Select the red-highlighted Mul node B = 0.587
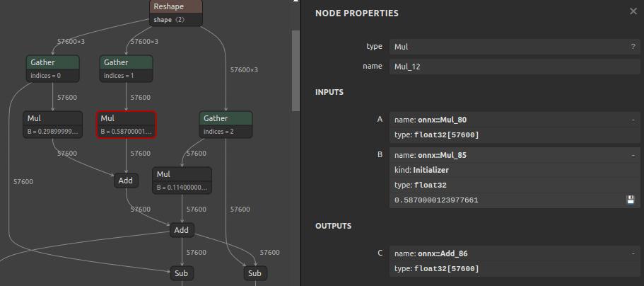 (x=126, y=125)
